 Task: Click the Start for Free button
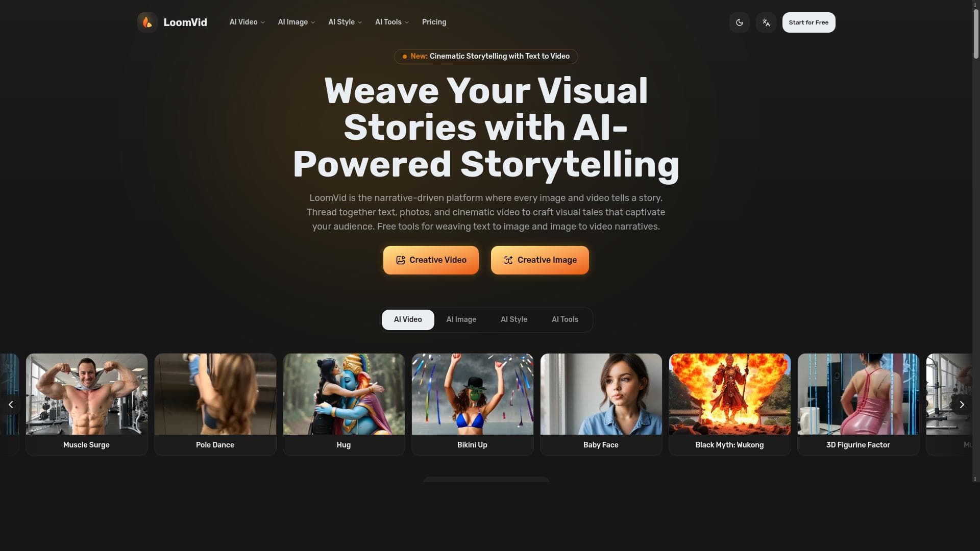coord(808,22)
